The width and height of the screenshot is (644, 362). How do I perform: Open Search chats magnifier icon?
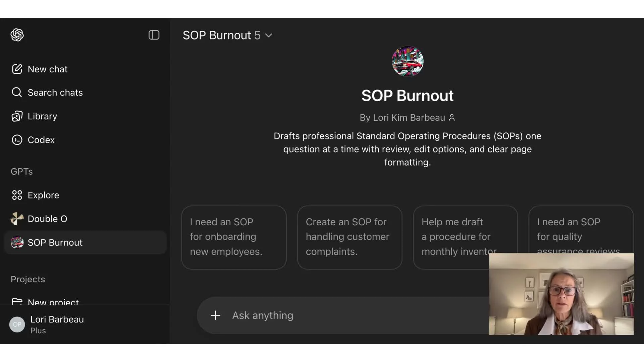pyautogui.click(x=17, y=93)
